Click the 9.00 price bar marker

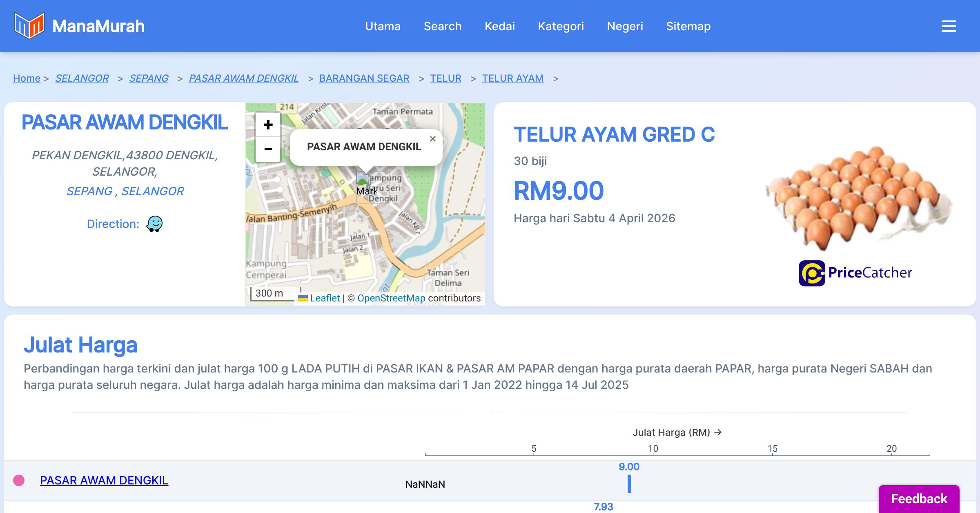629,484
